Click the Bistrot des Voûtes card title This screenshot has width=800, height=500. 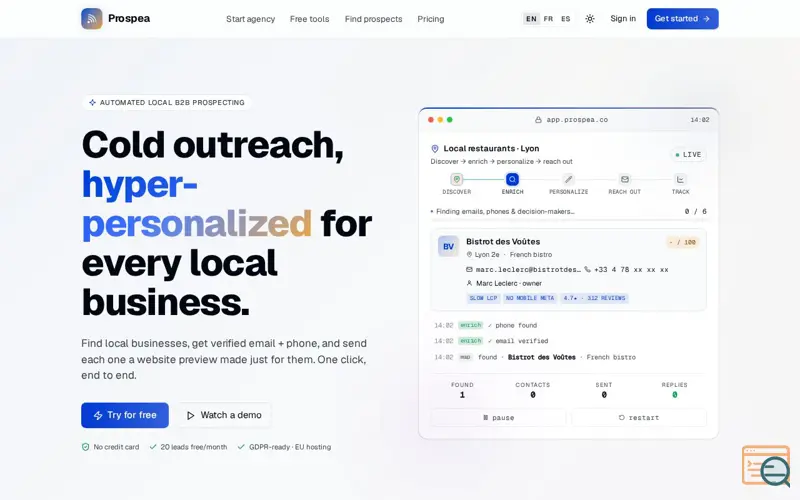(x=503, y=241)
